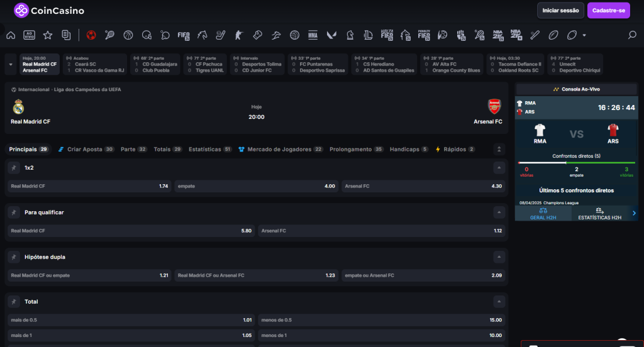The width and height of the screenshot is (644, 347).
Task: Select the table tennis icon
Action: (x=165, y=35)
